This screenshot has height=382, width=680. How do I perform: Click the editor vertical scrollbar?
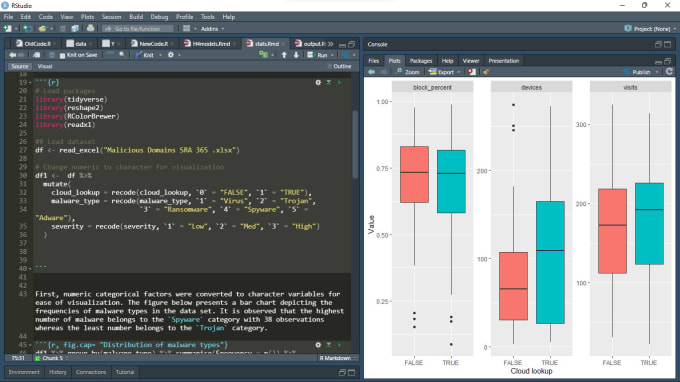(x=355, y=144)
